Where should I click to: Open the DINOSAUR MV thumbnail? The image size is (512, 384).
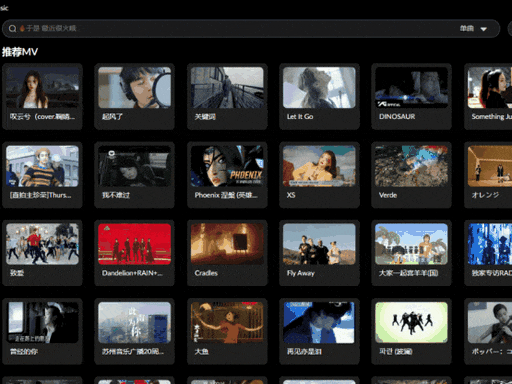point(411,88)
